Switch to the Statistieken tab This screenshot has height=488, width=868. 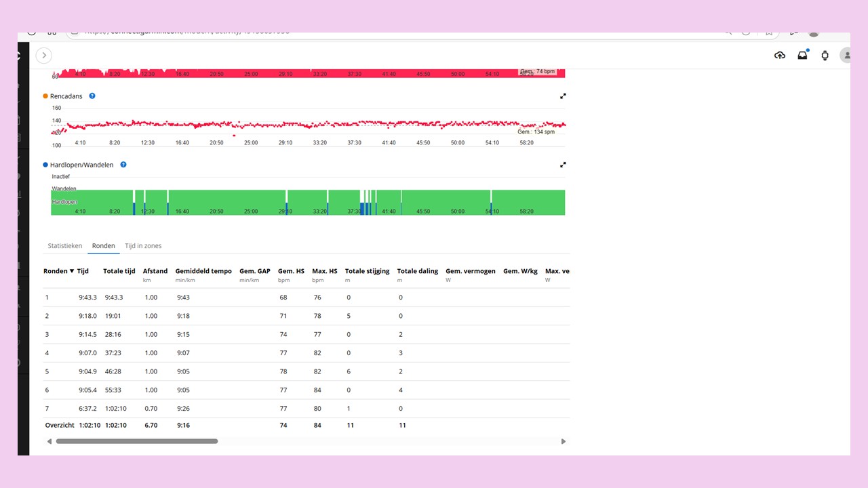(x=65, y=246)
